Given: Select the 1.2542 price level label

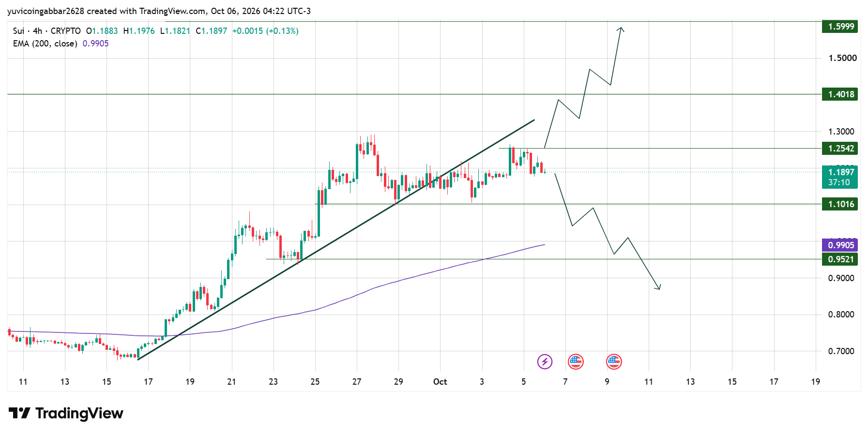Looking at the screenshot, I should 840,149.
